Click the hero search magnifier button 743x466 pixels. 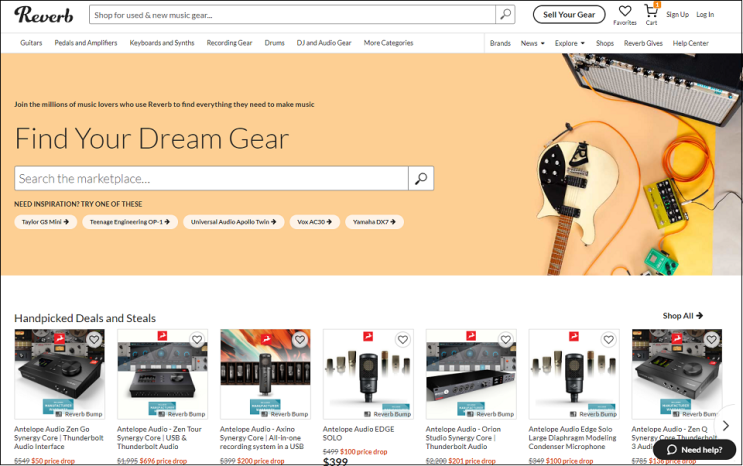click(421, 178)
